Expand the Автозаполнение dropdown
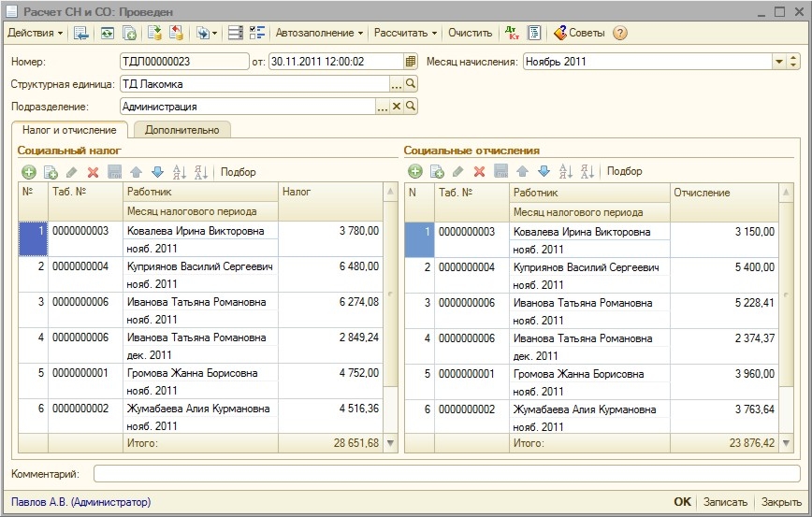 pyautogui.click(x=319, y=33)
